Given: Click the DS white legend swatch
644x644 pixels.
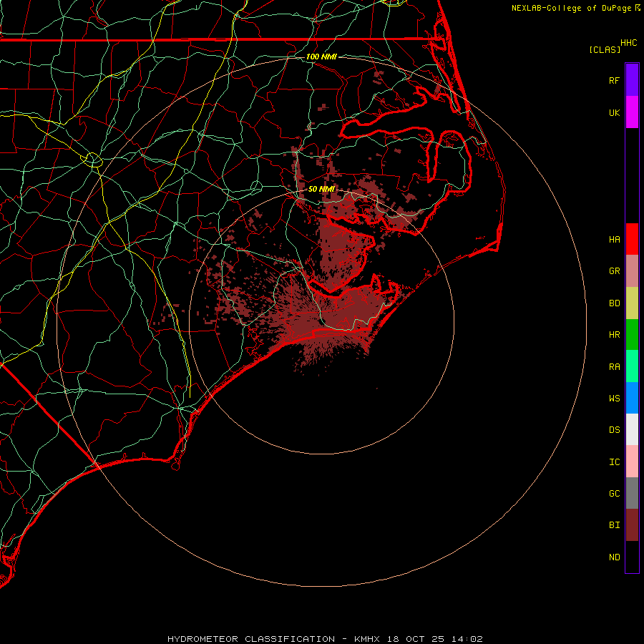Looking at the screenshot, I should [632, 429].
